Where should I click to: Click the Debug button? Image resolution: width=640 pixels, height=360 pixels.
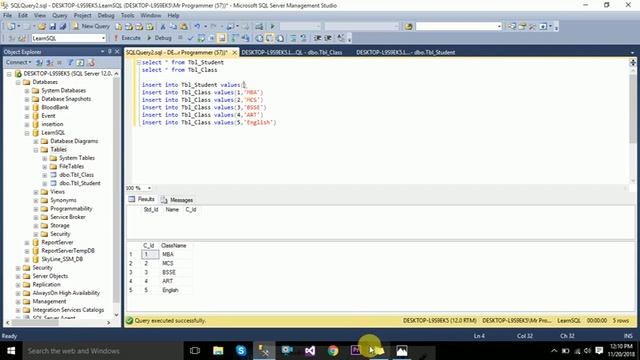[x=159, y=38]
